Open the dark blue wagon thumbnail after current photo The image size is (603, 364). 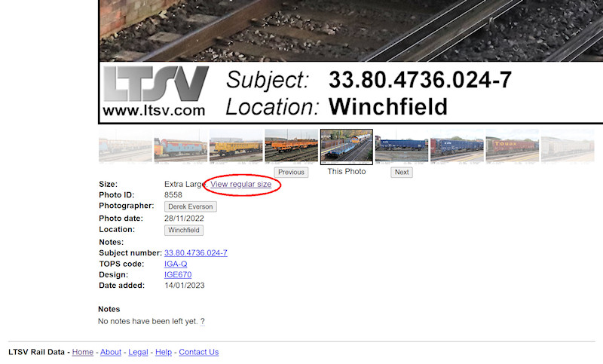402,146
